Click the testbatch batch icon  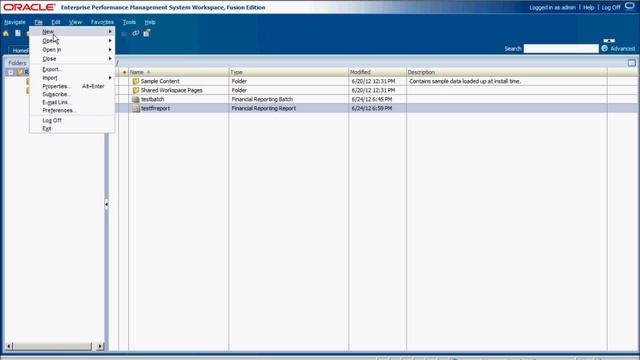click(x=136, y=99)
